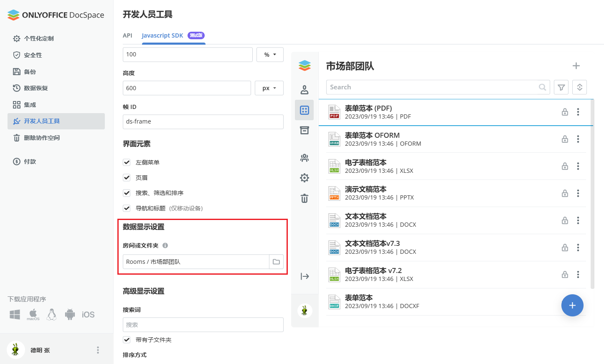Open the trash icon in preview sidebar
The width and height of the screenshot is (604, 364).
point(305,198)
